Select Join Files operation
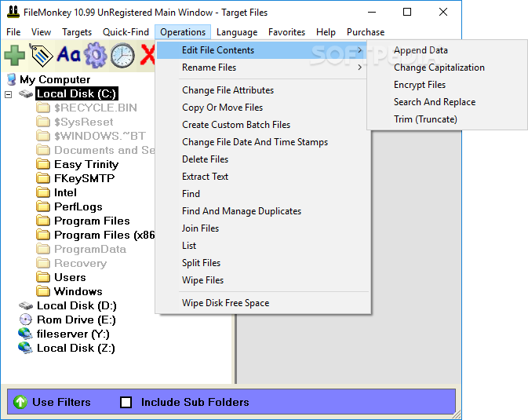 (263, 228)
